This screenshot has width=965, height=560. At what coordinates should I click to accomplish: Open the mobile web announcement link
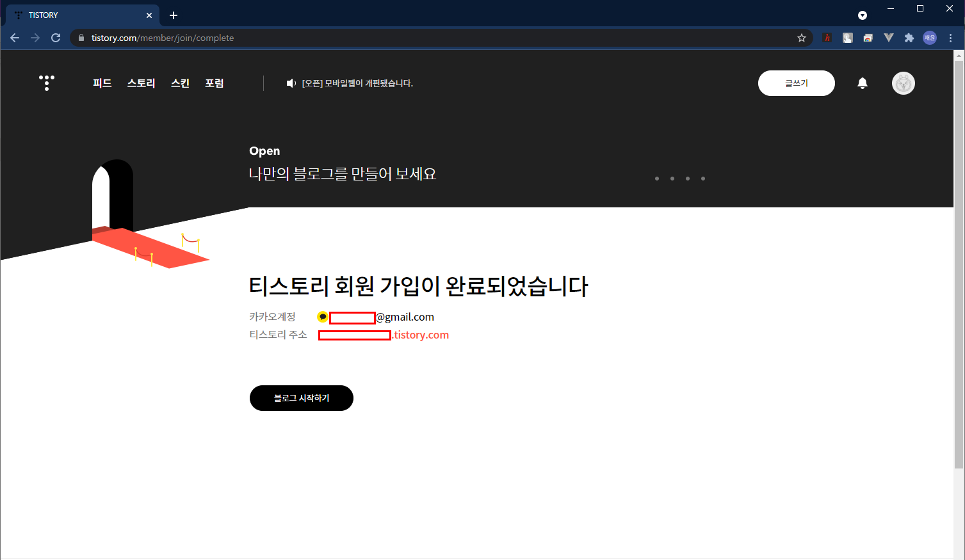pyautogui.click(x=357, y=83)
